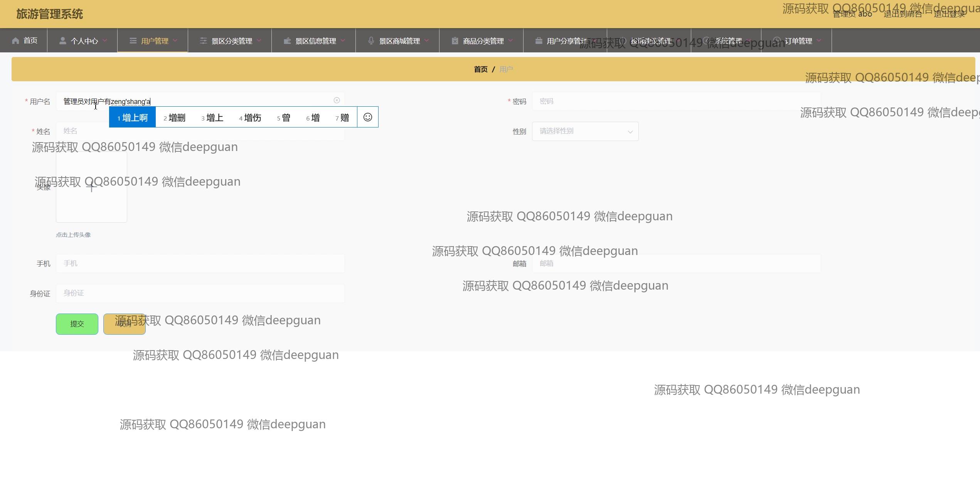Expand the 景区商城管理 dropdown arrow
Image resolution: width=980 pixels, height=483 pixels.
pos(427,40)
